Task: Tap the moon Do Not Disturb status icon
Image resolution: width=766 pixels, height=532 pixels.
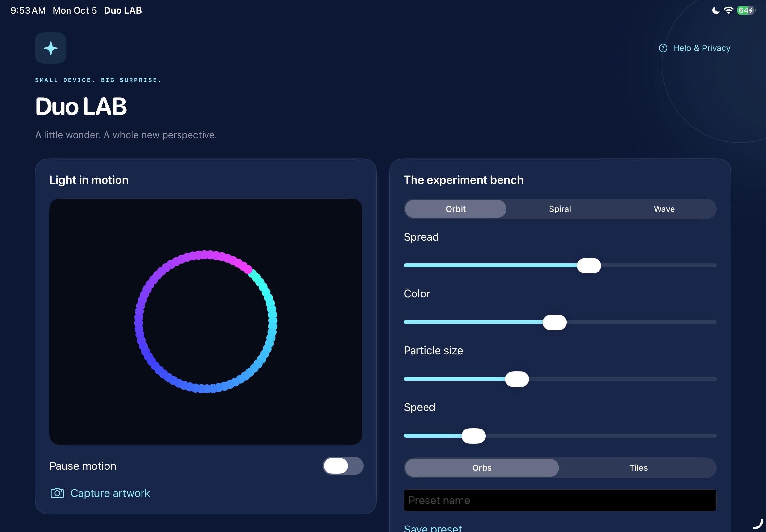Action: point(715,10)
